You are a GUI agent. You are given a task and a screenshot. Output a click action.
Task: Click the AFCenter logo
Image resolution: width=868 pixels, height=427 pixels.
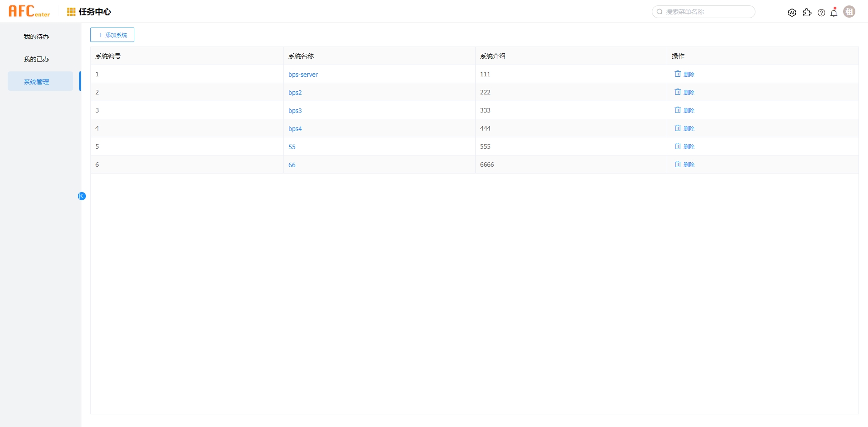click(x=29, y=11)
